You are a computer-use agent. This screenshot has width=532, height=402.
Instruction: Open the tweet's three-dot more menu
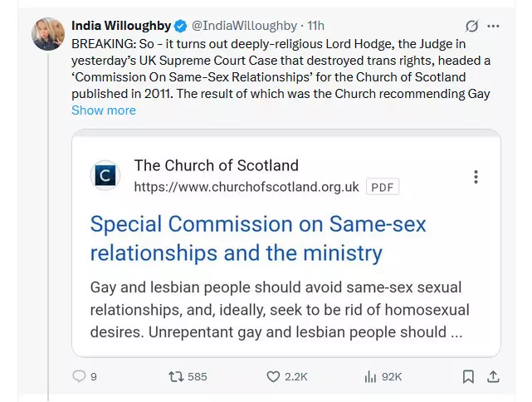coord(493,26)
